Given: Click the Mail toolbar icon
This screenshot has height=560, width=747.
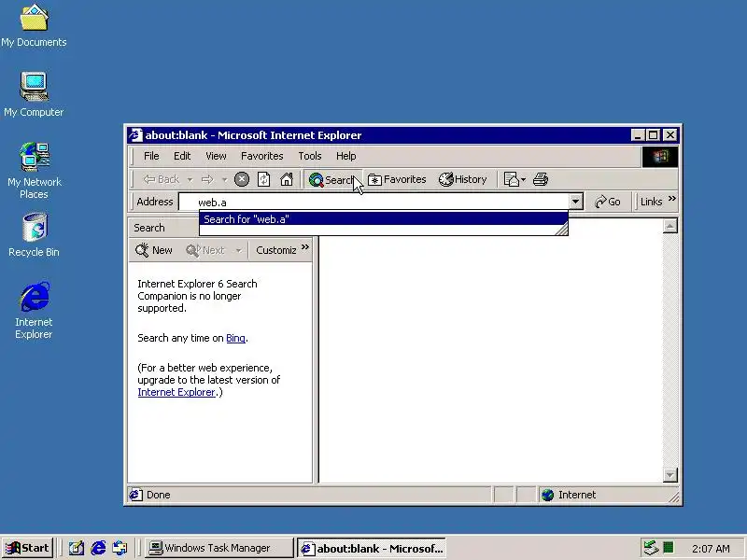Looking at the screenshot, I should pos(511,179).
